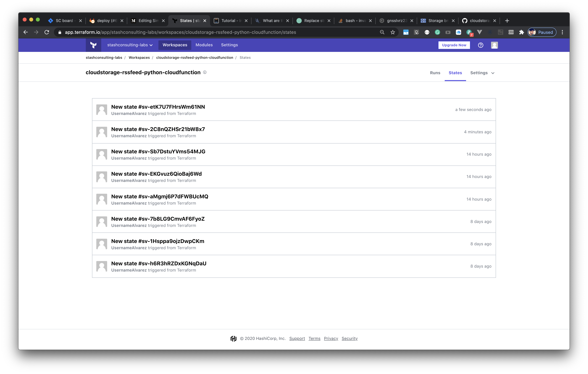The image size is (588, 374).
Task: Open state sv-2C8nQZHSr21bW8x7
Action: click(158, 129)
